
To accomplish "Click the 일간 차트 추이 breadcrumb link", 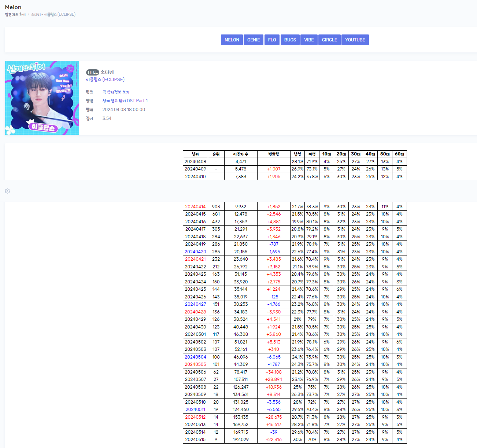I will pyautogui.click(x=15, y=15).
